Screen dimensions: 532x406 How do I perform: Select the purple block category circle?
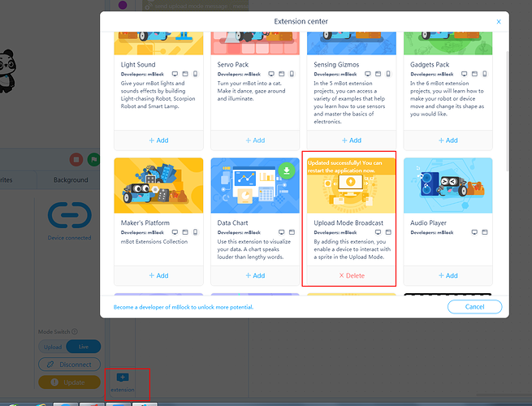tap(123, 5)
